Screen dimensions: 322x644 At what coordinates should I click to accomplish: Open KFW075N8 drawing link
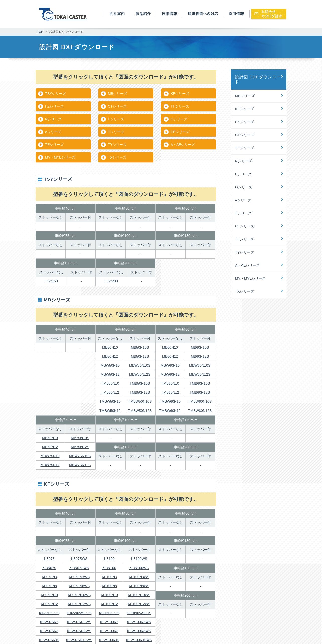point(49,631)
